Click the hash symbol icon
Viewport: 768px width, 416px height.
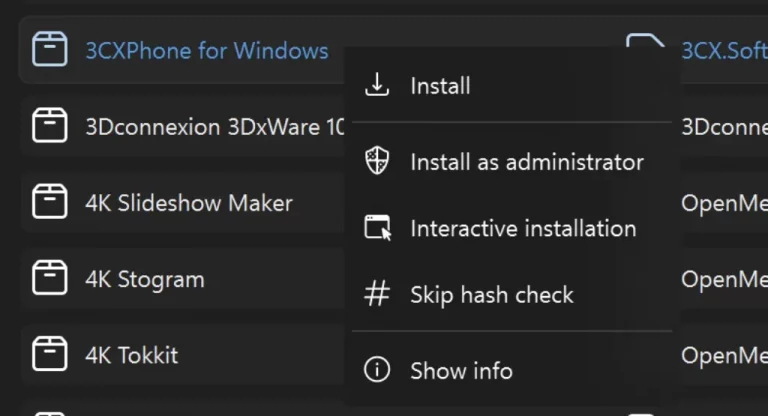click(377, 294)
